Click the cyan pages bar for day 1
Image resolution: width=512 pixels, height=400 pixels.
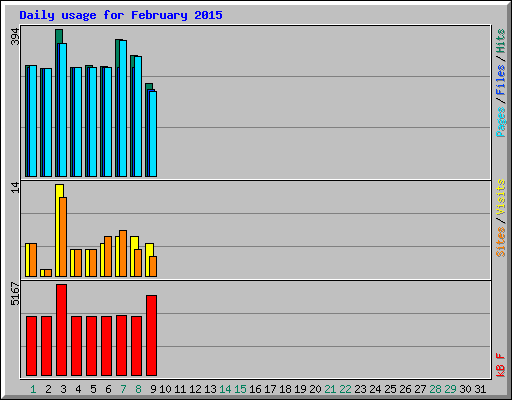pyautogui.click(x=33, y=121)
